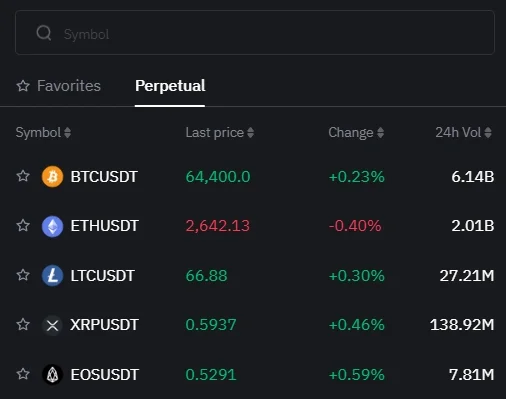Add XRPUSDT to favorites via star

click(x=23, y=324)
